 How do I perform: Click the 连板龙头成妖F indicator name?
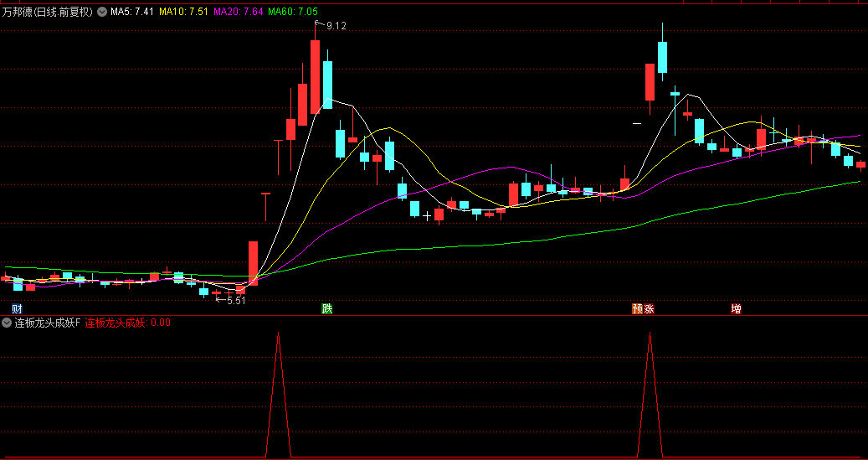point(48,323)
